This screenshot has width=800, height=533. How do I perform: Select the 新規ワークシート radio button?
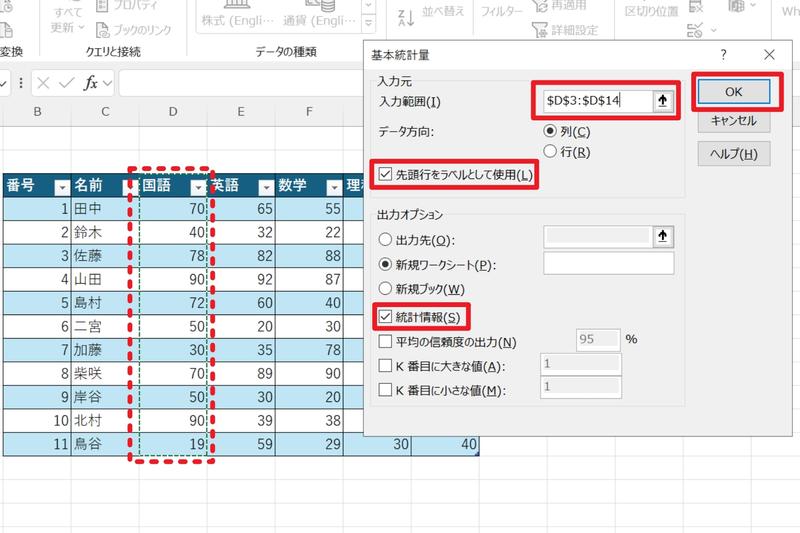click(385, 264)
